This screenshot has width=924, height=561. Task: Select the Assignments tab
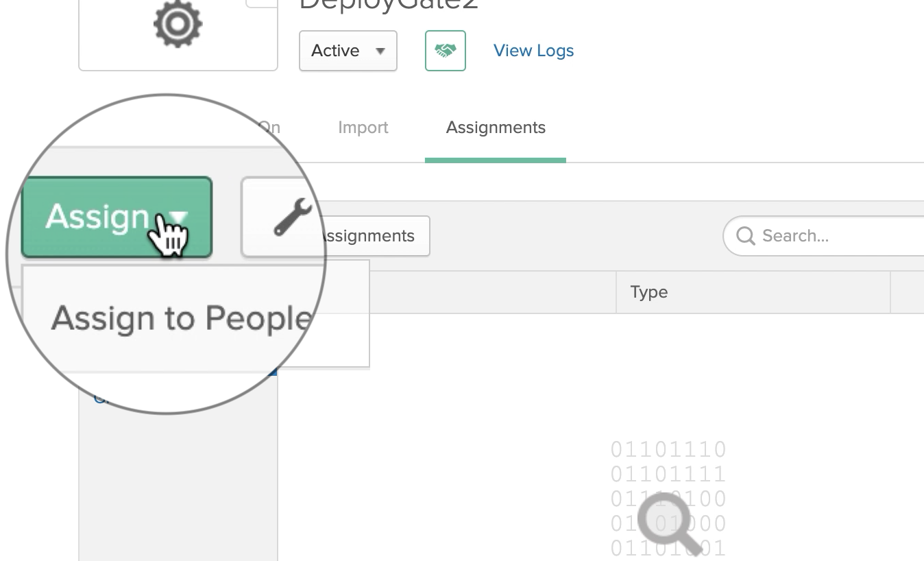[495, 127]
